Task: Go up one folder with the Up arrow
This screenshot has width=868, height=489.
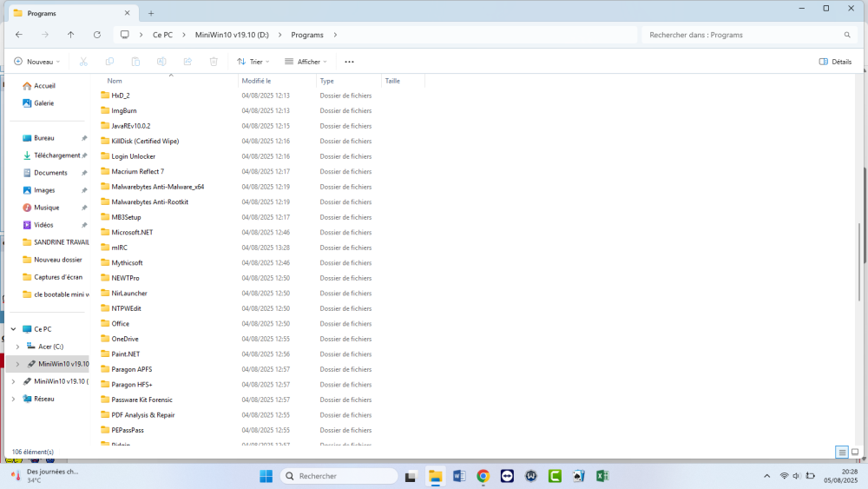Action: (x=71, y=35)
